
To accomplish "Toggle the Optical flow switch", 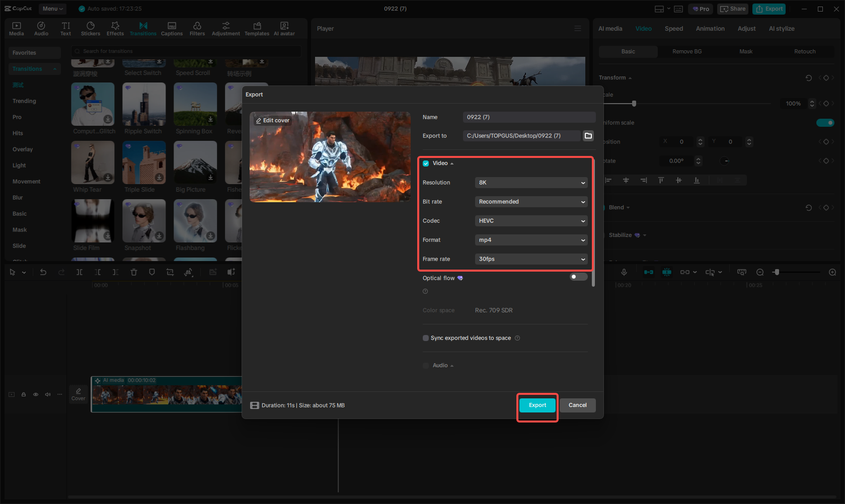I will pos(578,277).
